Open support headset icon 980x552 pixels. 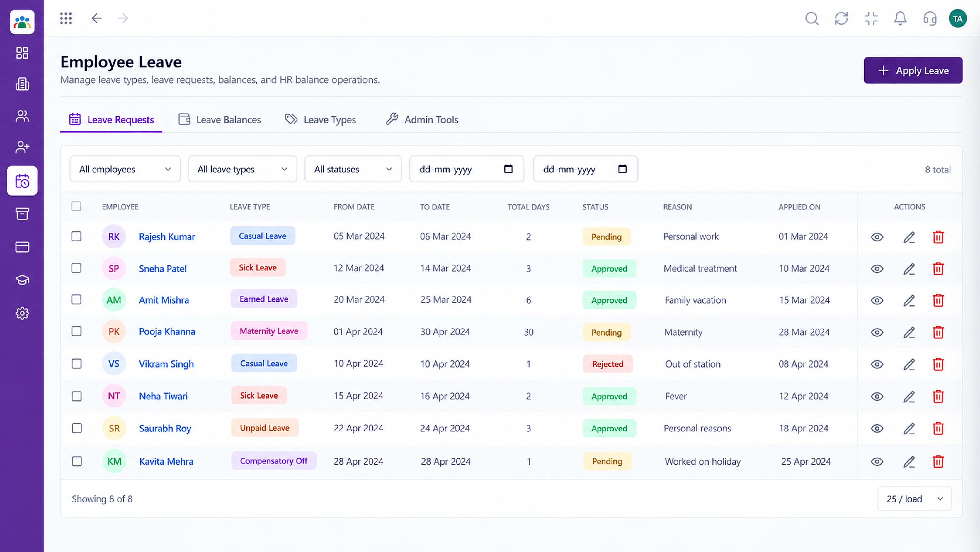click(x=930, y=18)
